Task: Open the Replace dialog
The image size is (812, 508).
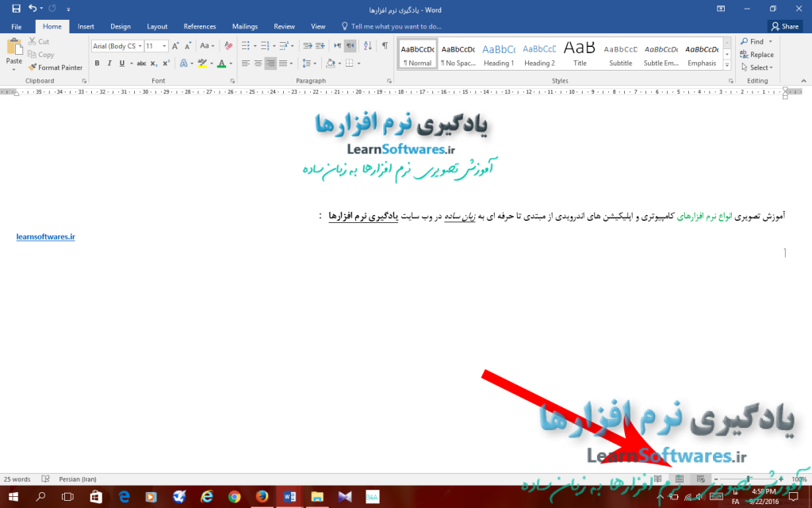Action: (757, 55)
